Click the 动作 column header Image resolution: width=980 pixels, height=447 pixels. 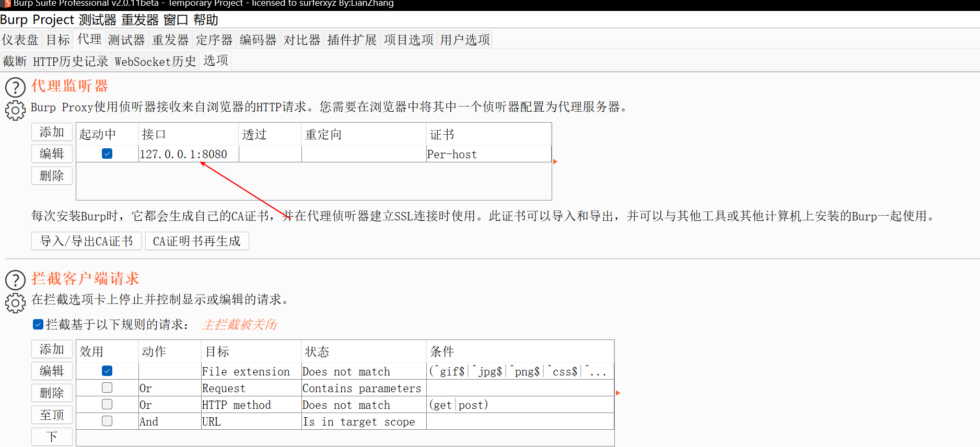169,351
